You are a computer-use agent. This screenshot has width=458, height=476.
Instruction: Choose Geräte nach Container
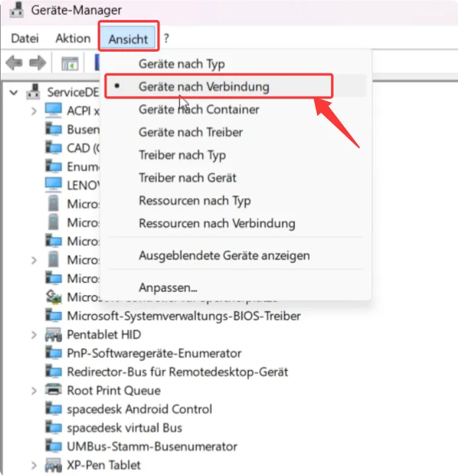pos(199,109)
